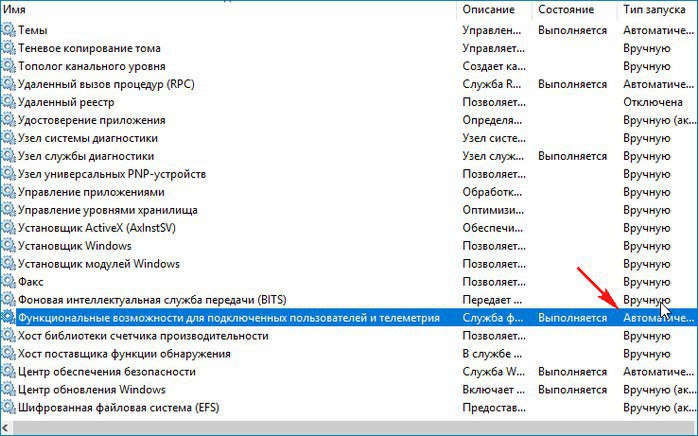Select the Установщик модулей Windows service
698x436 pixels.
[x=99, y=264]
